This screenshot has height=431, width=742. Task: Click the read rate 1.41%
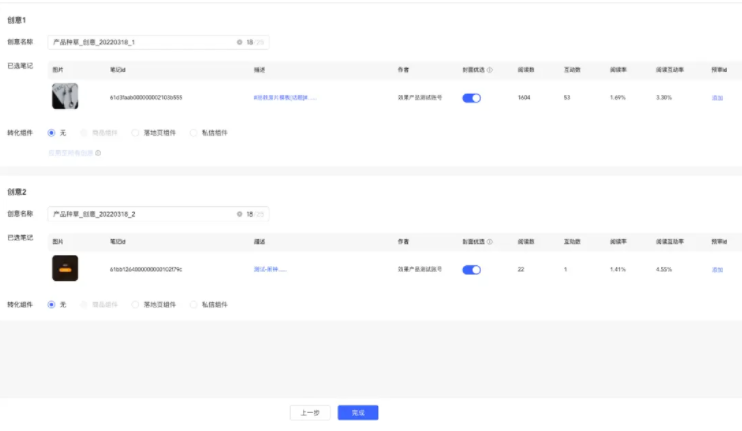point(618,269)
